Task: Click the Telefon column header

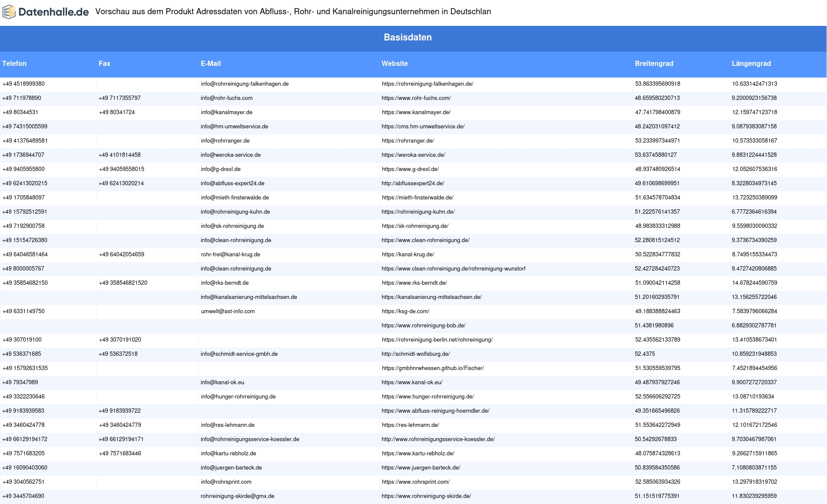Action: 14,63
